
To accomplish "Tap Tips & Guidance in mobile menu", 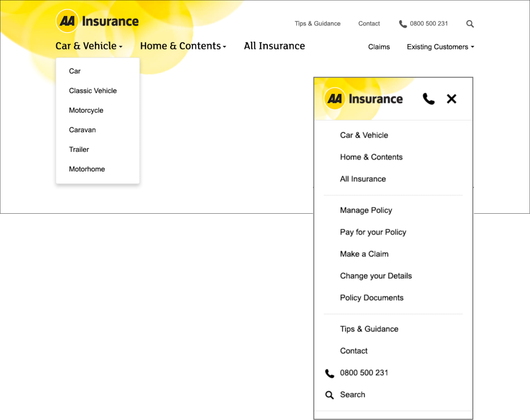I will click(369, 329).
